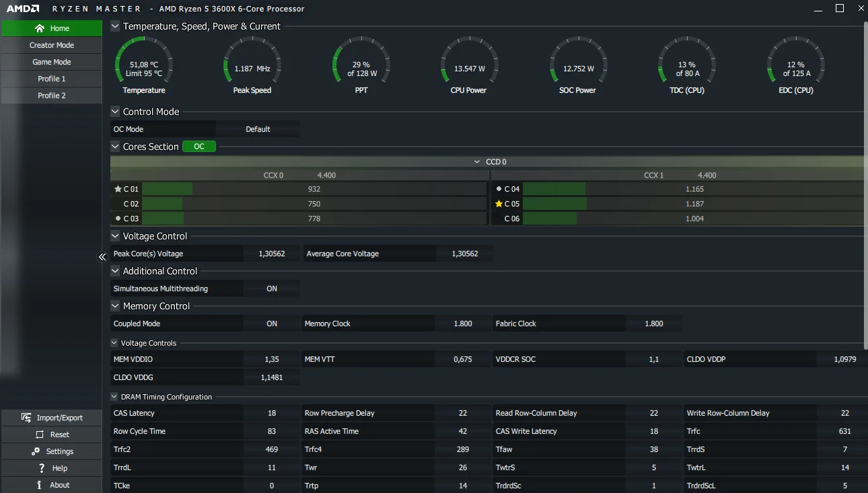Click the CLDO VDDG value 1,1481

(272, 377)
